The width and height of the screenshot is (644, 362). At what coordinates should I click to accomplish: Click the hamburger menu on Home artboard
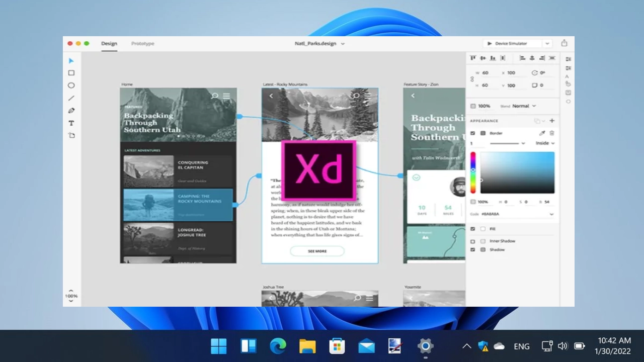tap(226, 96)
